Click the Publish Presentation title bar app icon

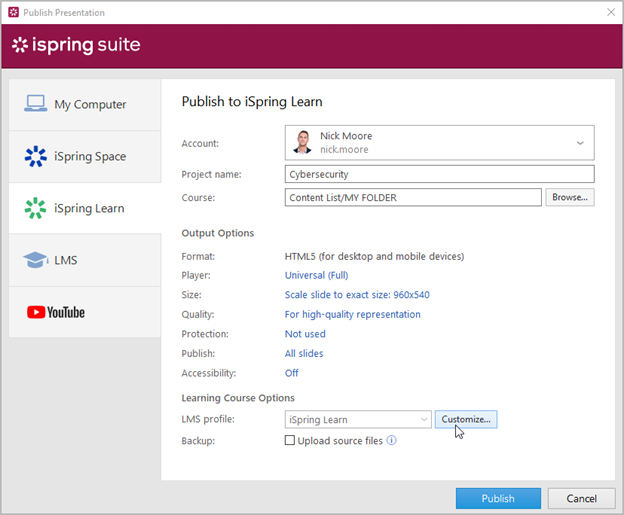point(14,12)
